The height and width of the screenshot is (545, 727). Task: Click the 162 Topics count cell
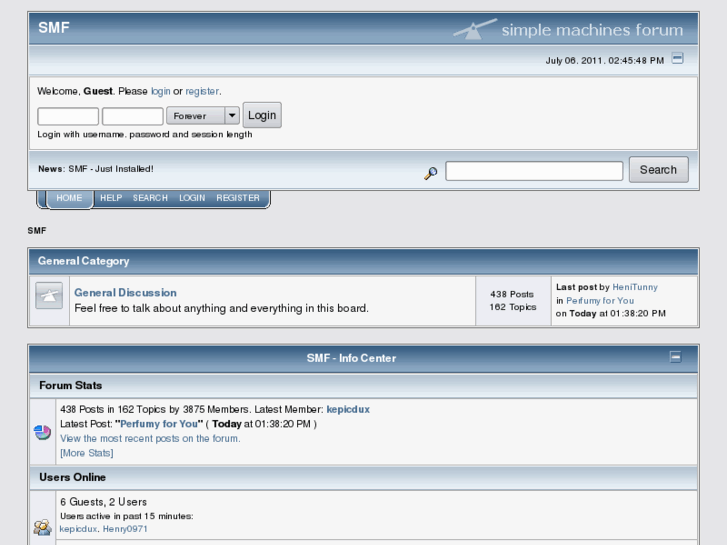pyautogui.click(x=513, y=307)
